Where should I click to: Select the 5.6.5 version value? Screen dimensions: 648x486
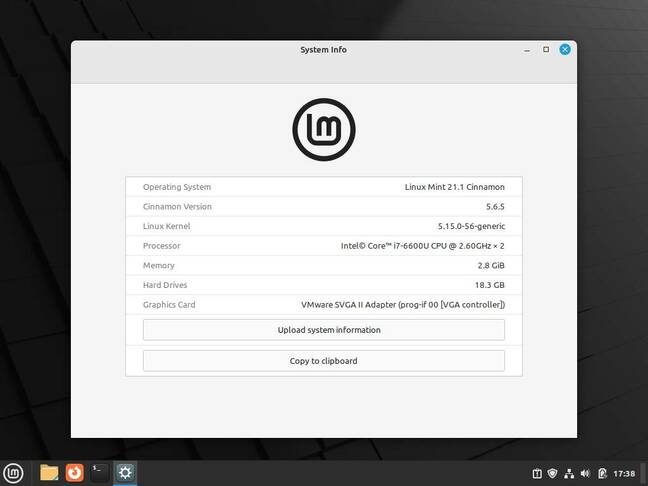495,207
